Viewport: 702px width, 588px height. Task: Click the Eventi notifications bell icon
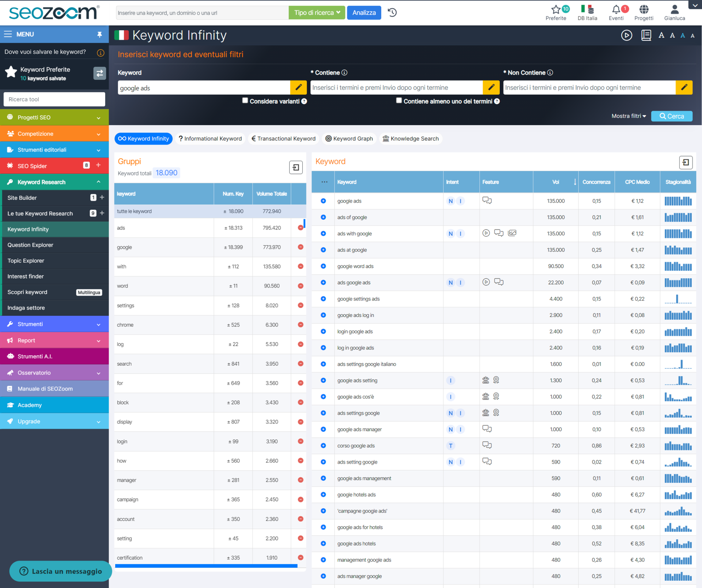tap(617, 10)
